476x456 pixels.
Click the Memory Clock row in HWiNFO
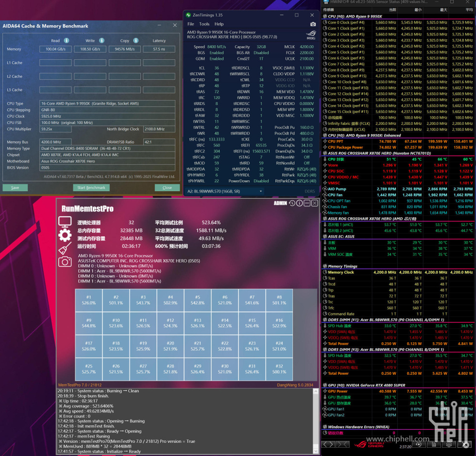(x=398, y=272)
